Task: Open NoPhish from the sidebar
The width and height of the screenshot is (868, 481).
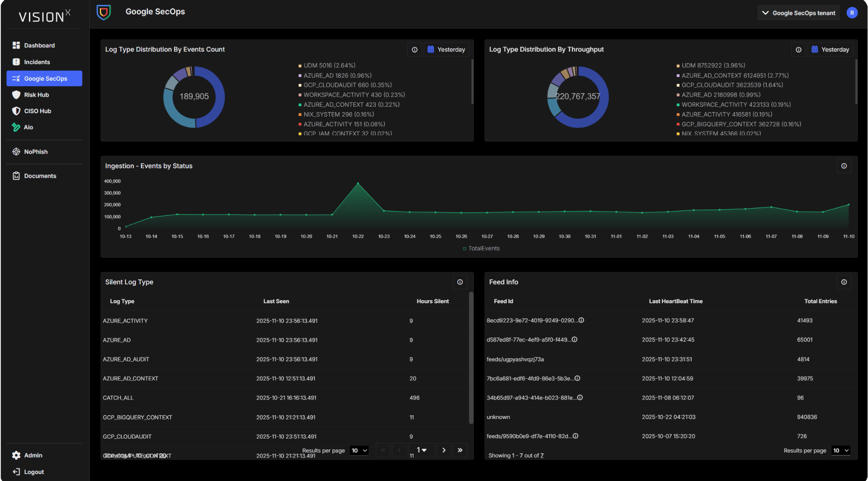Action: [x=44, y=152]
